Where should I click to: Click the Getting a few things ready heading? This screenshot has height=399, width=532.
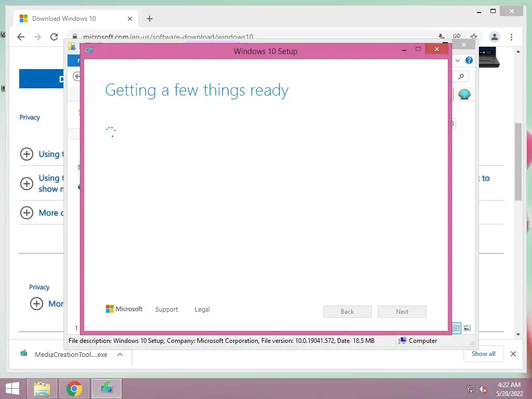197,90
